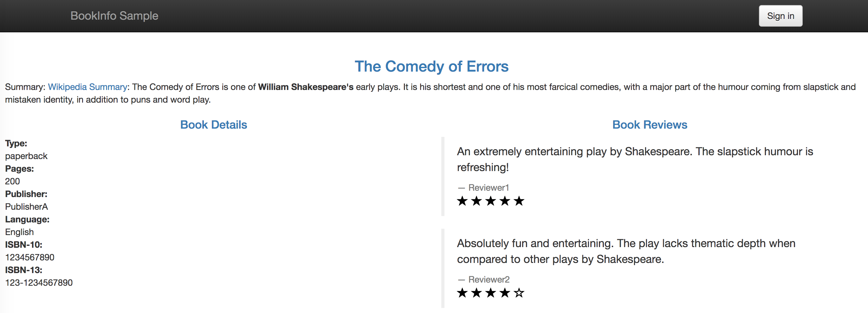The height and width of the screenshot is (313, 868).
Task: Click the ISBN-13 value 123-1234567890
Action: [x=39, y=283]
